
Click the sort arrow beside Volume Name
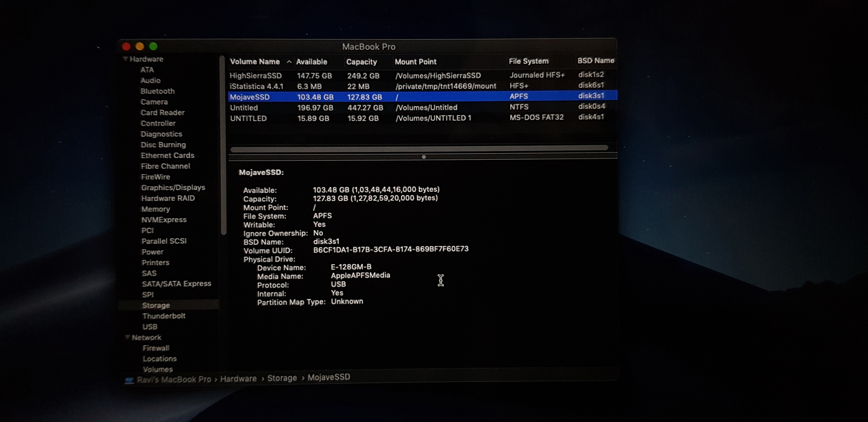tap(289, 62)
